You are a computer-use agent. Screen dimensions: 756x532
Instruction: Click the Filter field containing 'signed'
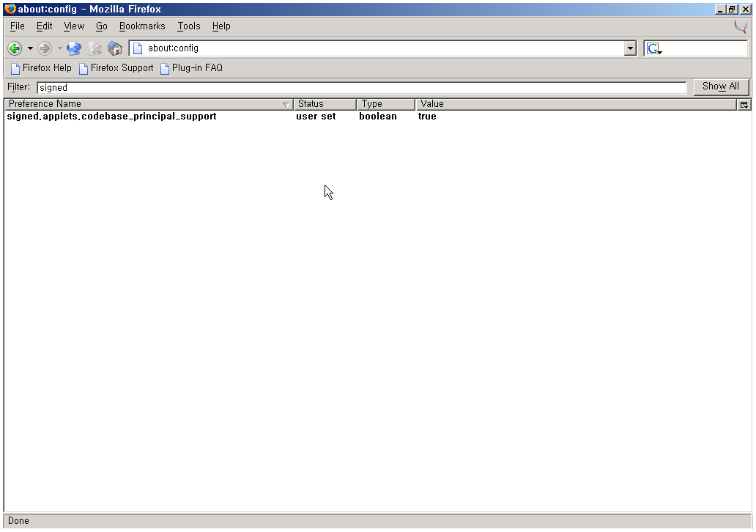pos(361,87)
